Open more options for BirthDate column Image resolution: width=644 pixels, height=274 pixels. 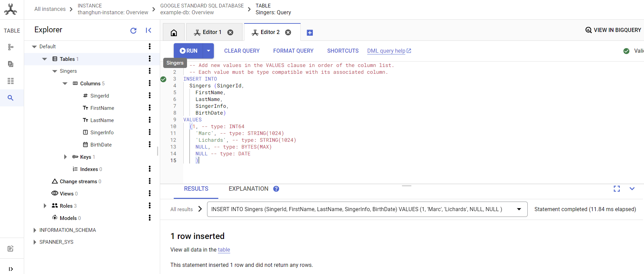[x=150, y=144]
